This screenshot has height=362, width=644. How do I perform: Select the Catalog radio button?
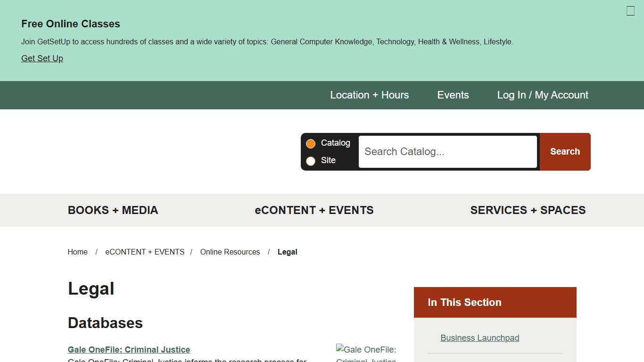(x=311, y=144)
